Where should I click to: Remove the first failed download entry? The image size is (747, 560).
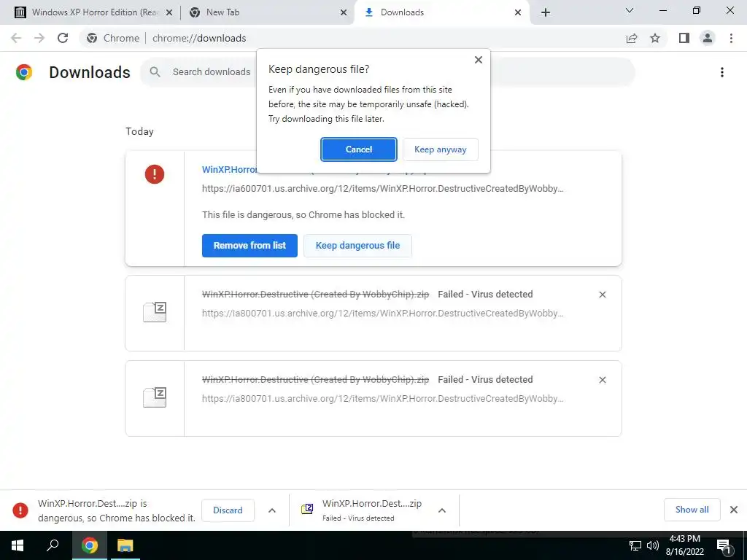(602, 295)
